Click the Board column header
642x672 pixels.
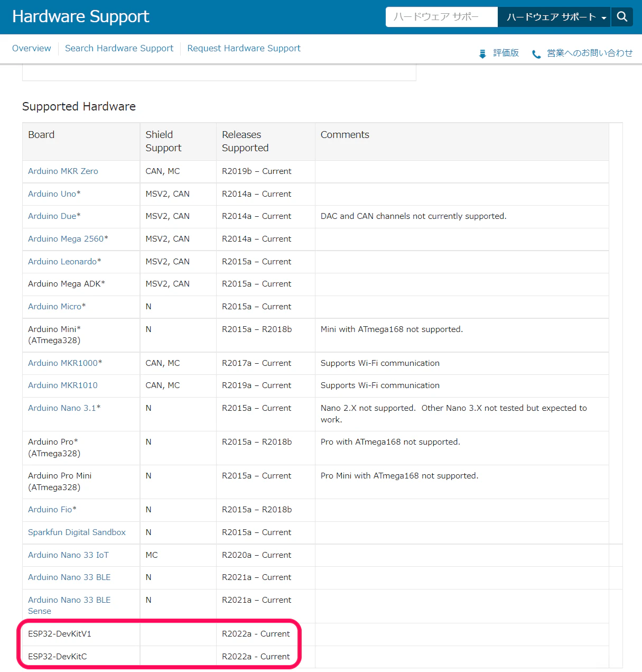[81, 142]
